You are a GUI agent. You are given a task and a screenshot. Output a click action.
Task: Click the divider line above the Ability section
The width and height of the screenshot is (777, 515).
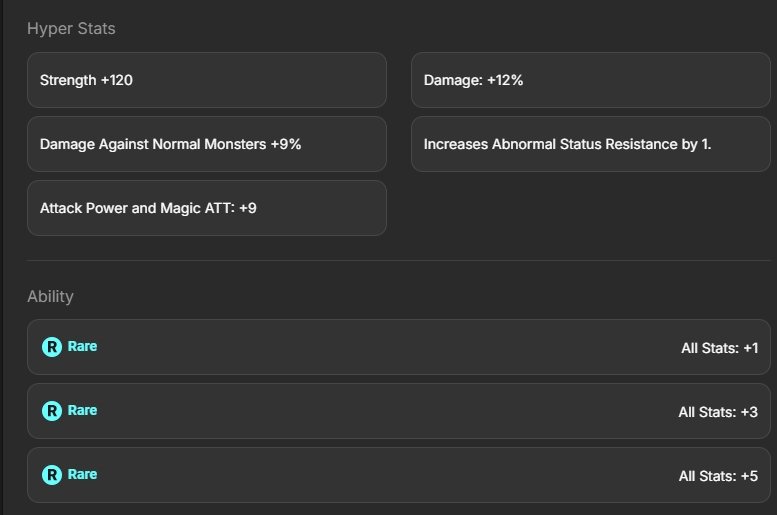click(398, 261)
